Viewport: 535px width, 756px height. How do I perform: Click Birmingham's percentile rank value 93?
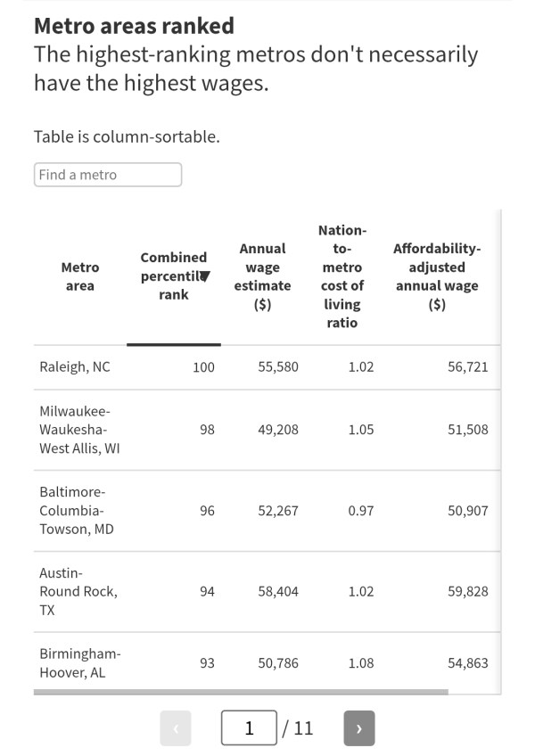click(x=207, y=663)
